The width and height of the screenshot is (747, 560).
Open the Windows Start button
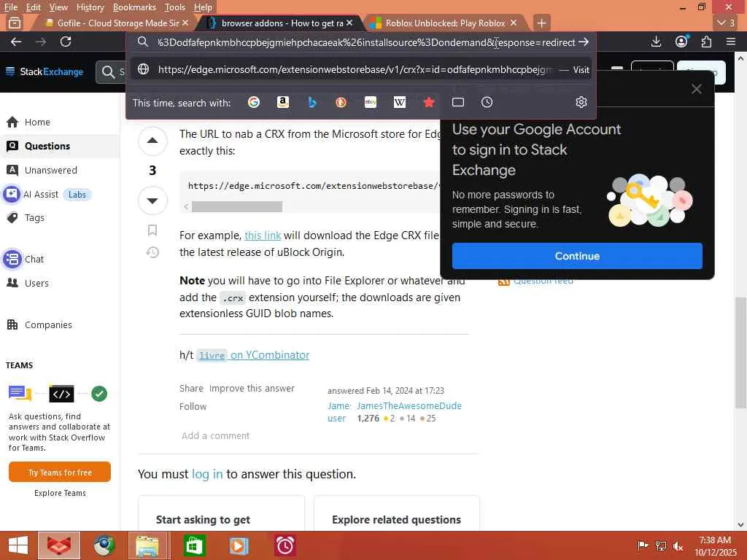point(18,545)
